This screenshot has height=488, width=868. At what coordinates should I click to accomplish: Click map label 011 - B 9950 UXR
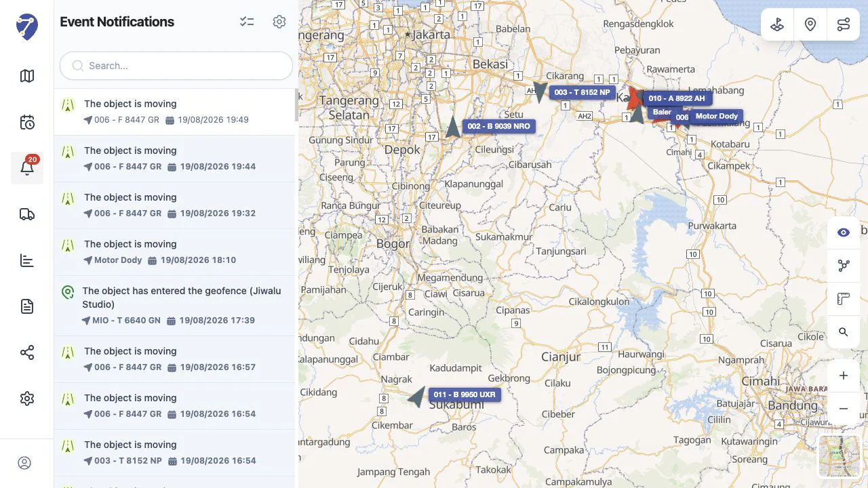click(x=465, y=394)
